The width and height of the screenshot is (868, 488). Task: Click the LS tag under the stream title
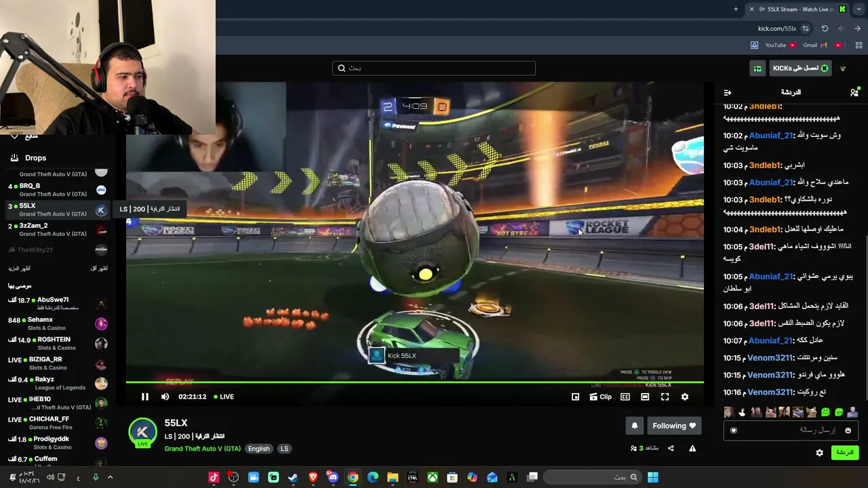(x=284, y=449)
